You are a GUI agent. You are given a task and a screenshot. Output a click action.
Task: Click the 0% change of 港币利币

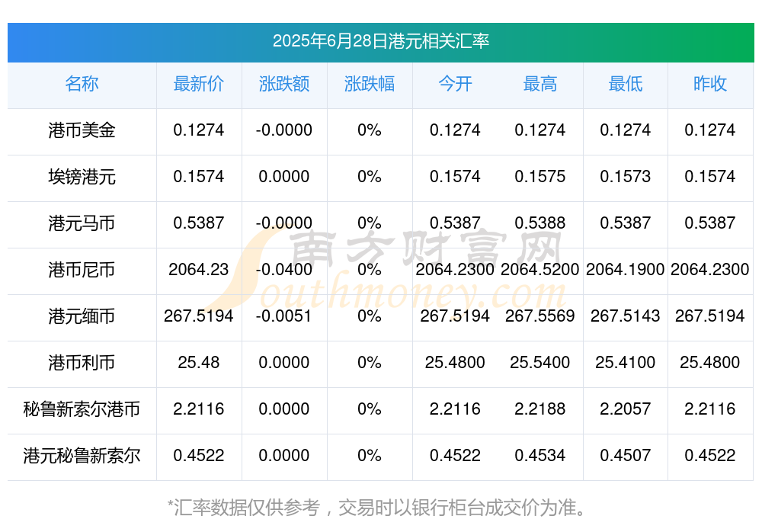point(370,362)
